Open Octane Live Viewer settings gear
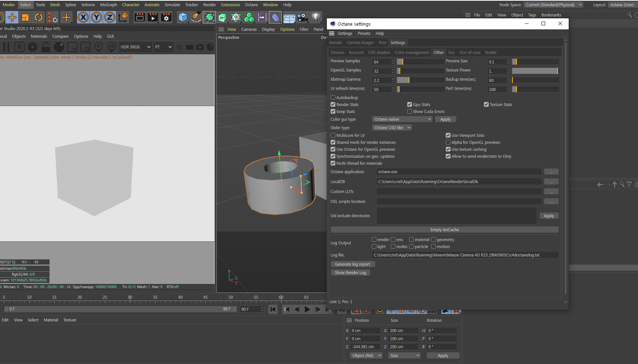This screenshot has width=638, height=364. (x=33, y=47)
